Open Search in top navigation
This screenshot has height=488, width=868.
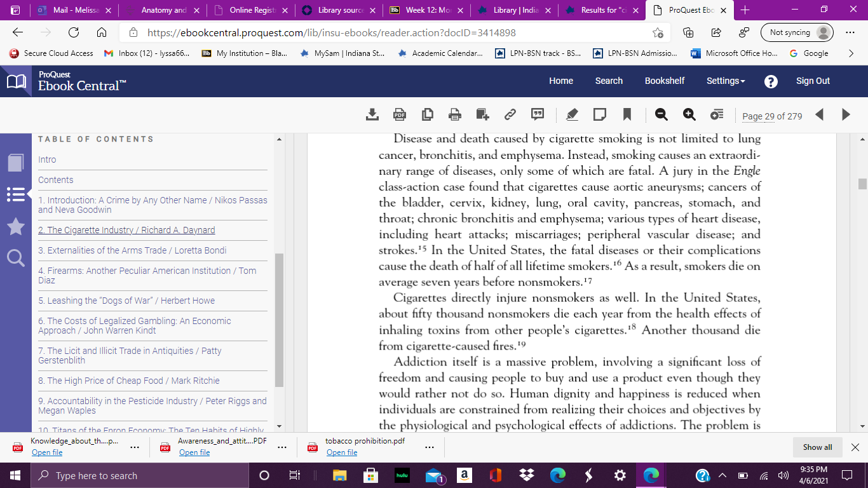pos(609,81)
